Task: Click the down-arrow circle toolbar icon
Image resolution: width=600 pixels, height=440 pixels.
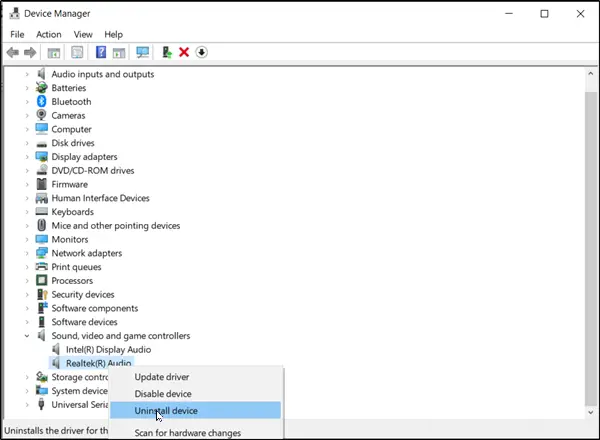Action: pos(201,52)
